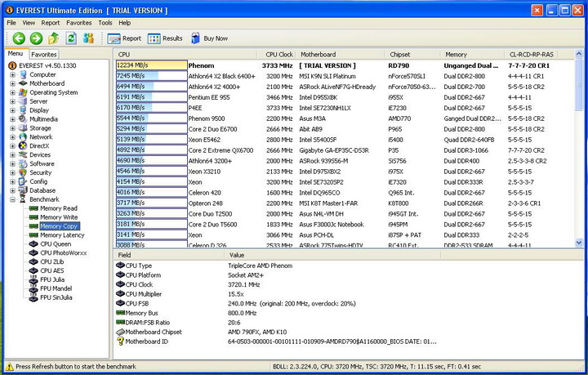The width and height of the screenshot is (588, 375).
Task: Select the Motherboard ID field row
Action: pyautogui.click(x=277, y=342)
